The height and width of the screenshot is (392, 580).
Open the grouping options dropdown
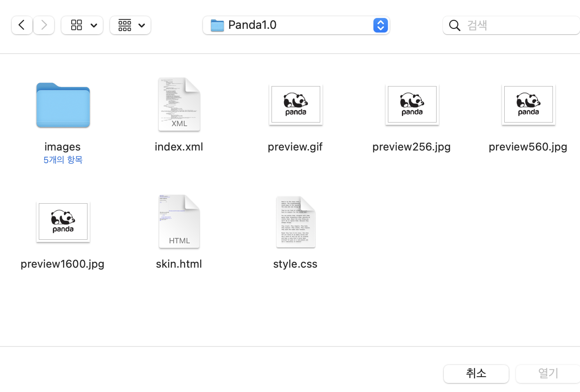[x=130, y=25]
